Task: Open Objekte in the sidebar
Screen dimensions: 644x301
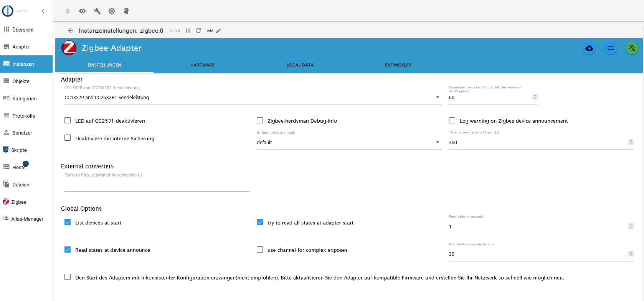Action: tap(26, 81)
